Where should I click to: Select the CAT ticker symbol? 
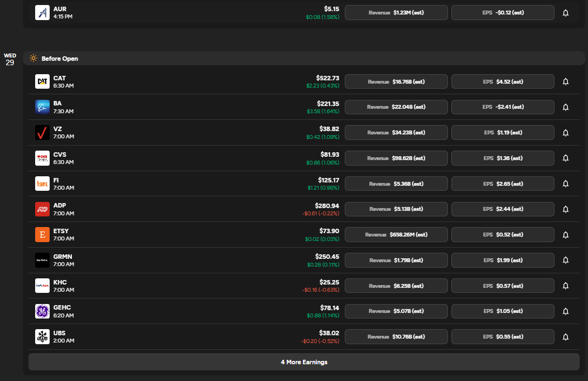59,78
